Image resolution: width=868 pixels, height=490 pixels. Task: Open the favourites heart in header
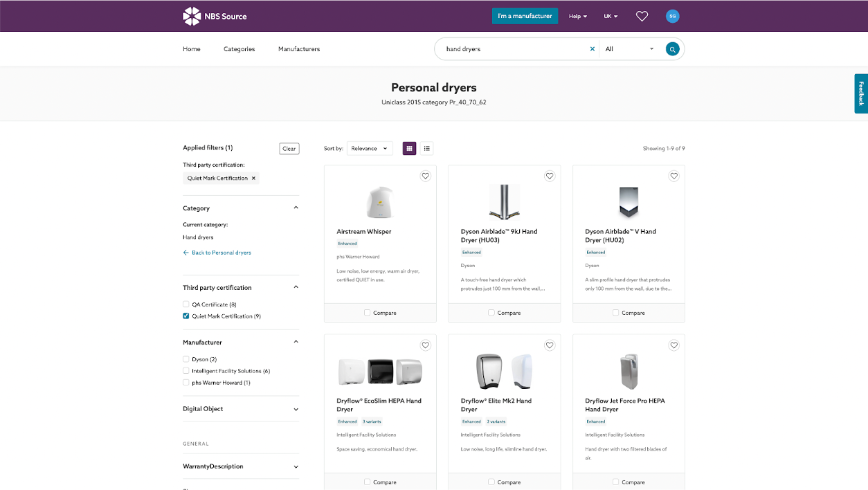pyautogui.click(x=642, y=16)
